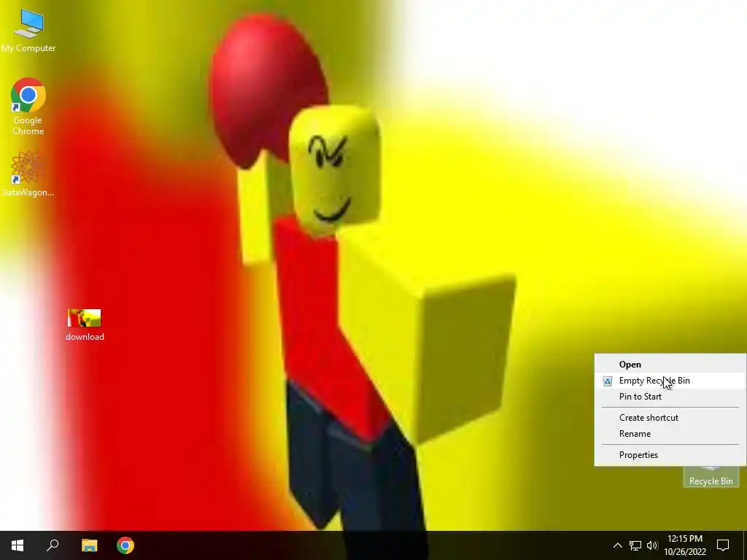Select the Recycle Bin desktop icon
Image resolution: width=747 pixels, height=560 pixels.
pos(711,477)
